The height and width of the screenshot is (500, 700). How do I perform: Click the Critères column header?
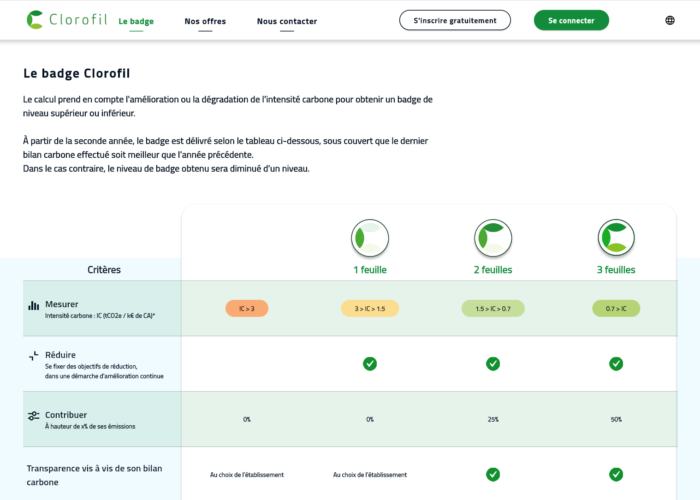tap(104, 270)
